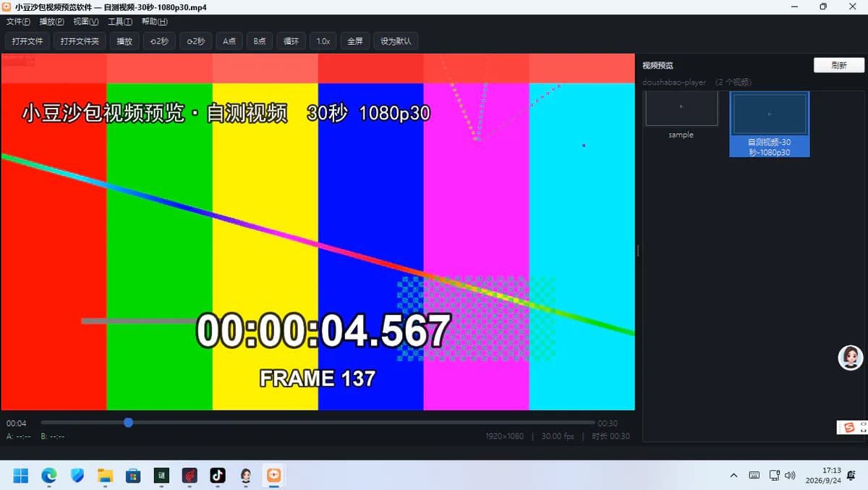
Task: Click the 1920×1080 resolution status text
Action: [x=505, y=436]
